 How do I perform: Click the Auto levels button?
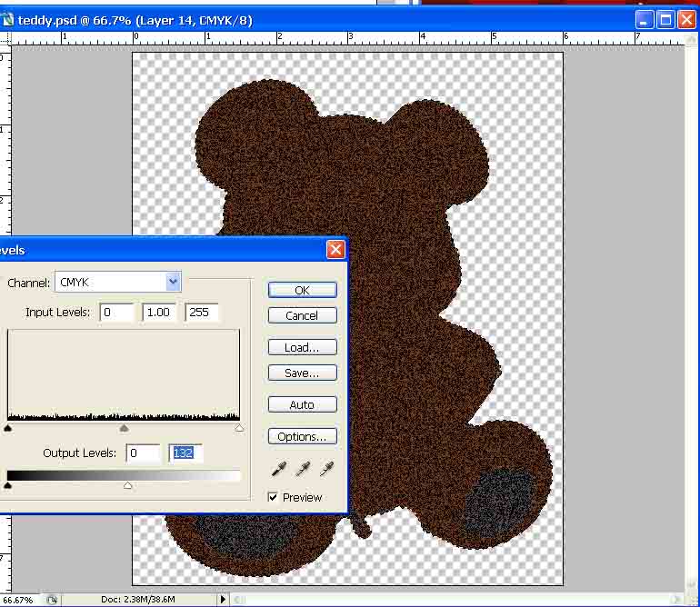click(x=302, y=404)
